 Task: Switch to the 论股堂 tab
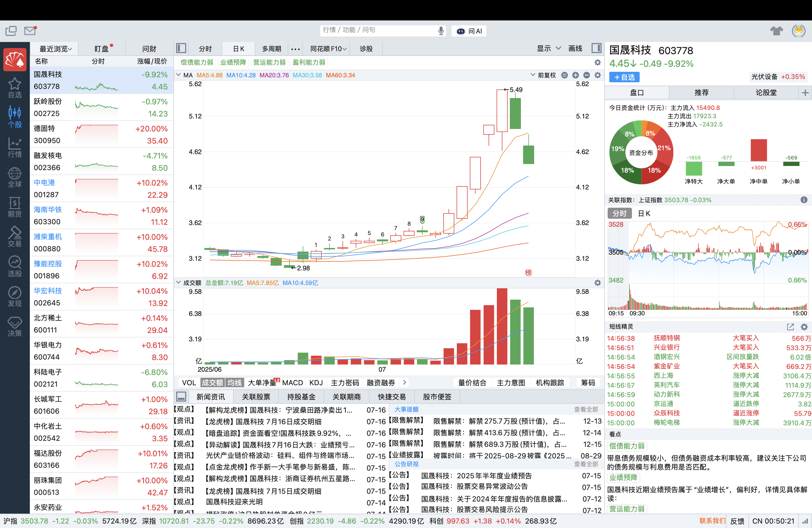click(x=766, y=93)
